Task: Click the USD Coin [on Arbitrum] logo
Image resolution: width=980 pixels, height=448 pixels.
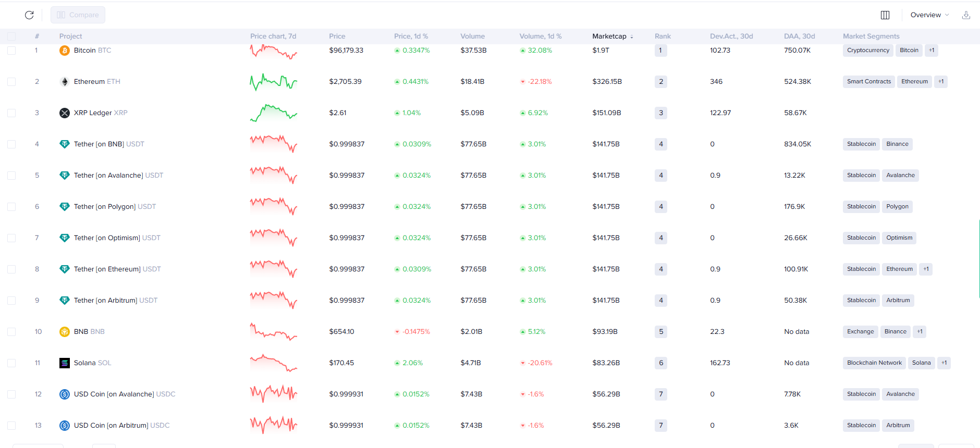Action: click(65, 426)
